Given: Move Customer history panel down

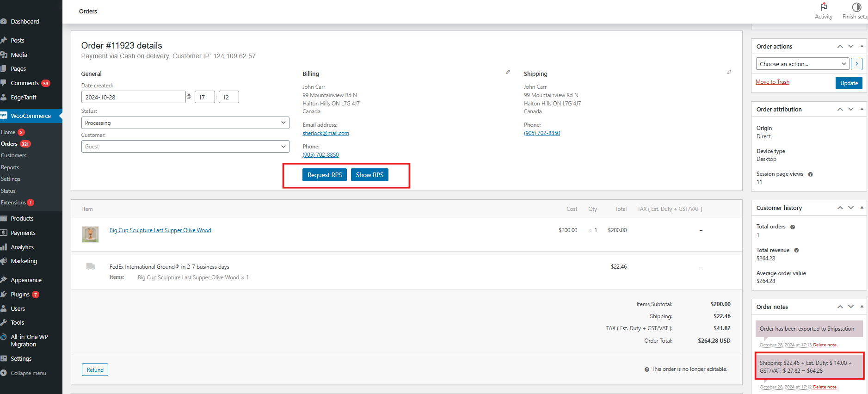Looking at the screenshot, I should pos(851,208).
